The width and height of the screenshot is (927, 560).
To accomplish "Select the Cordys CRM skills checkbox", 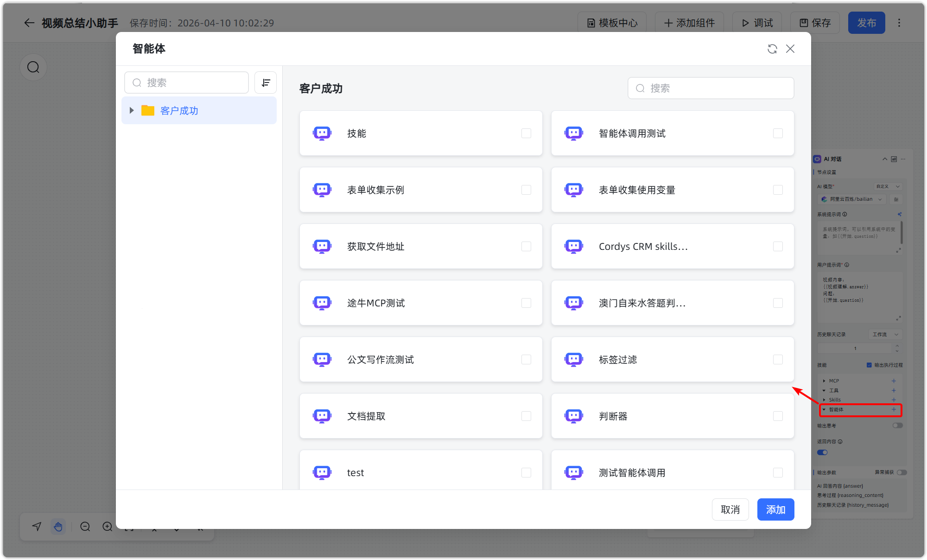I will (778, 247).
